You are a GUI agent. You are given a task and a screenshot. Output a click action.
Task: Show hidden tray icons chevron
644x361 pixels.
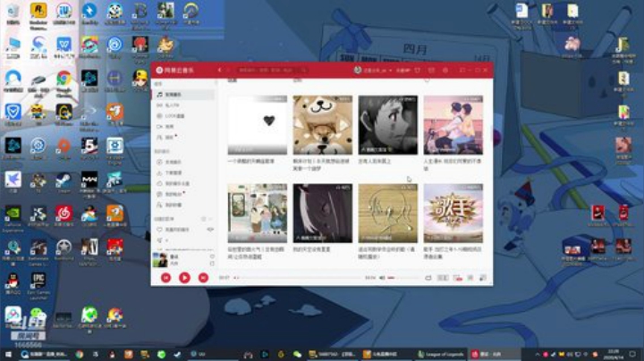pos(537,354)
